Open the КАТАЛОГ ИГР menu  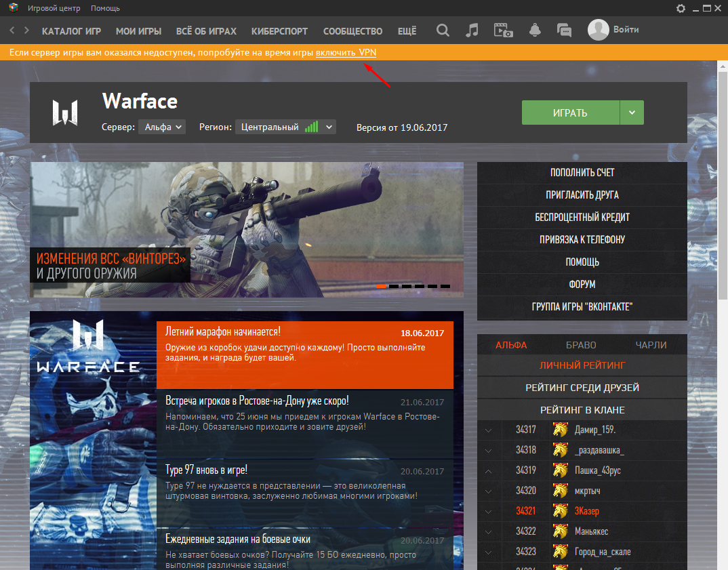tap(70, 31)
